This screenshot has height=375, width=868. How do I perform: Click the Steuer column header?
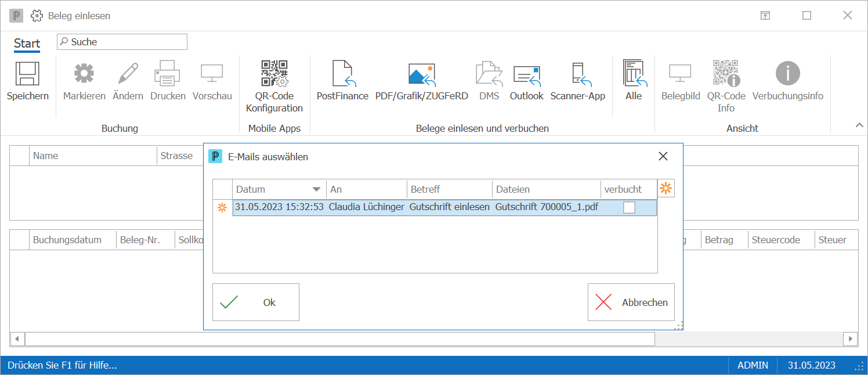click(x=836, y=240)
